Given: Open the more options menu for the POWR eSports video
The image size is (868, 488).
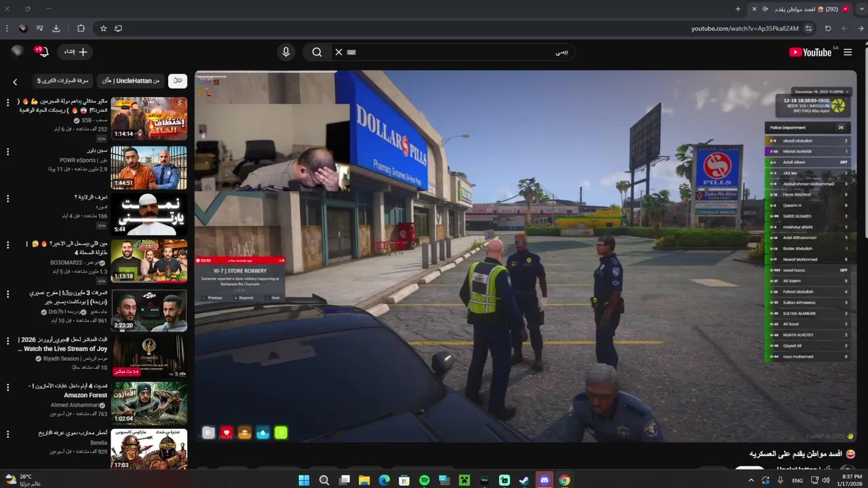Looking at the screenshot, I should coord(8,152).
